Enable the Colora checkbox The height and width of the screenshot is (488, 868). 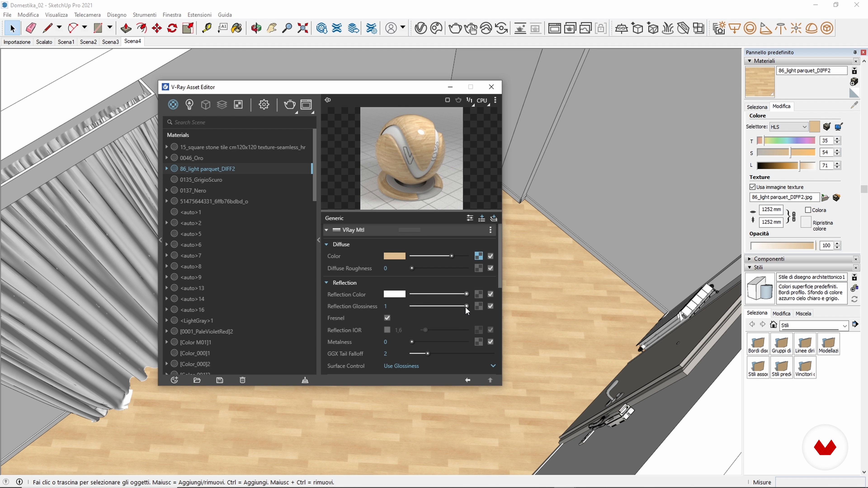coord(808,210)
